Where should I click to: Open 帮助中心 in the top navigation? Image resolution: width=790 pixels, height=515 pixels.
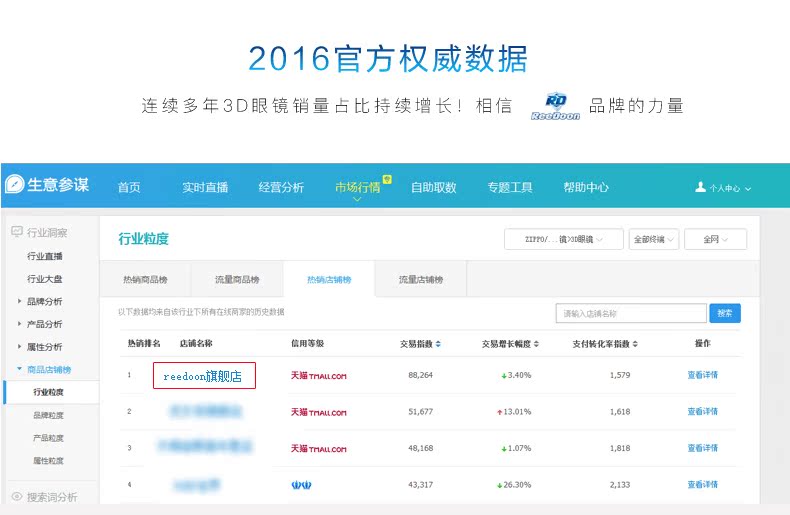tap(586, 187)
